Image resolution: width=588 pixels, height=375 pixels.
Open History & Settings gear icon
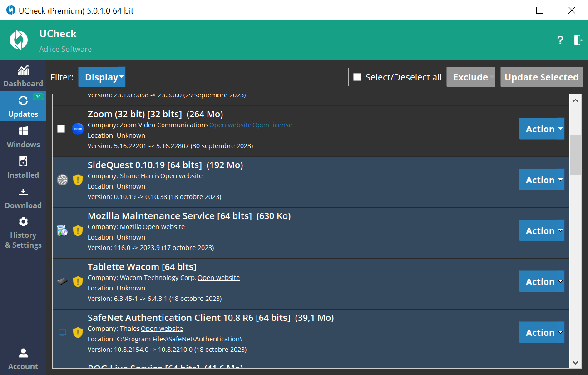(23, 221)
